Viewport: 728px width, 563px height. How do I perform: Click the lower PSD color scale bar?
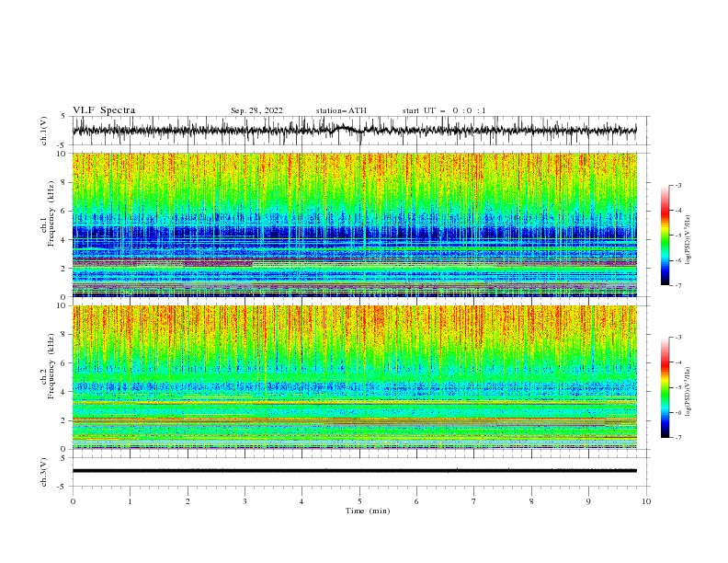pos(665,387)
